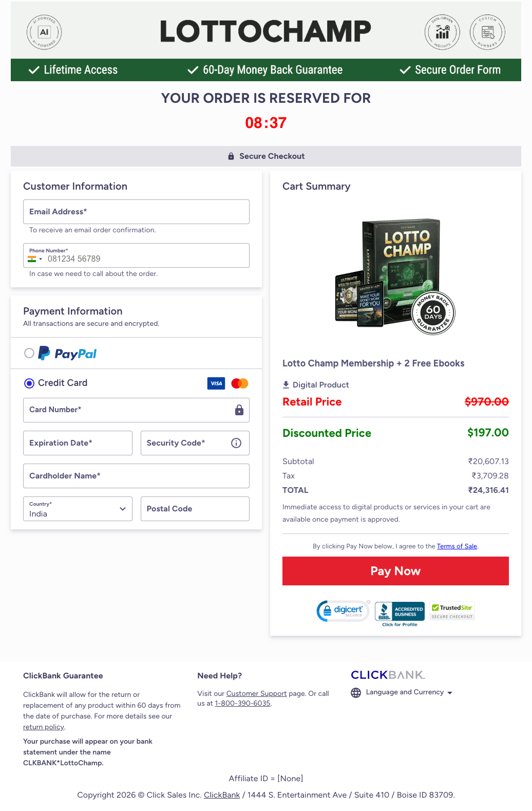
Task: Click the Mastercard icon
Action: tap(239, 383)
